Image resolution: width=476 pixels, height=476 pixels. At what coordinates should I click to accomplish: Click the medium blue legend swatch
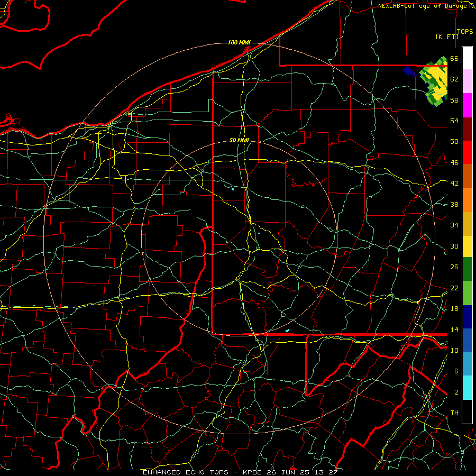(467, 340)
